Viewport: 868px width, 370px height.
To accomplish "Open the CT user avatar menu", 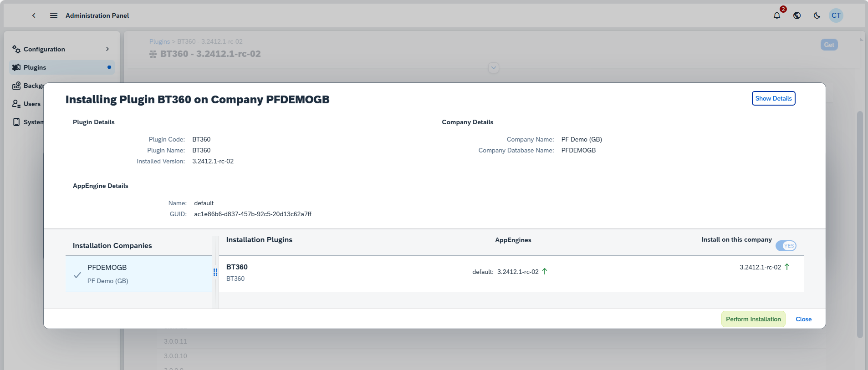I will [x=836, y=15].
